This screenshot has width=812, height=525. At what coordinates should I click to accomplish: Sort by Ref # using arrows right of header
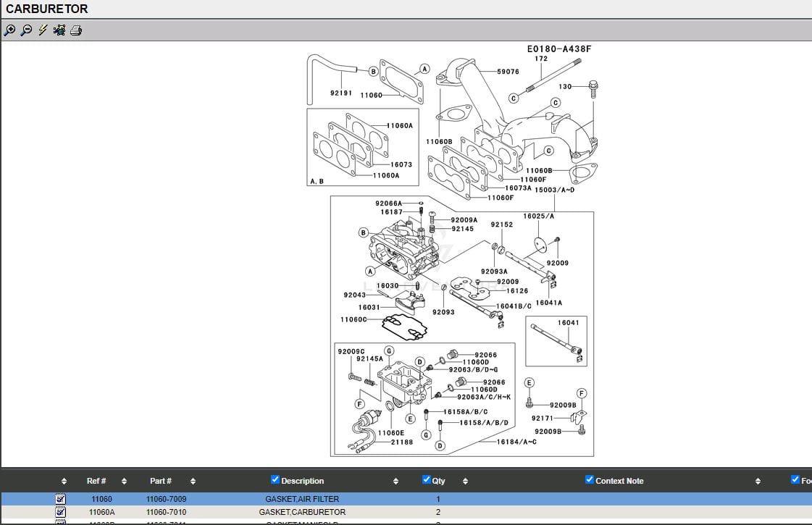click(124, 481)
